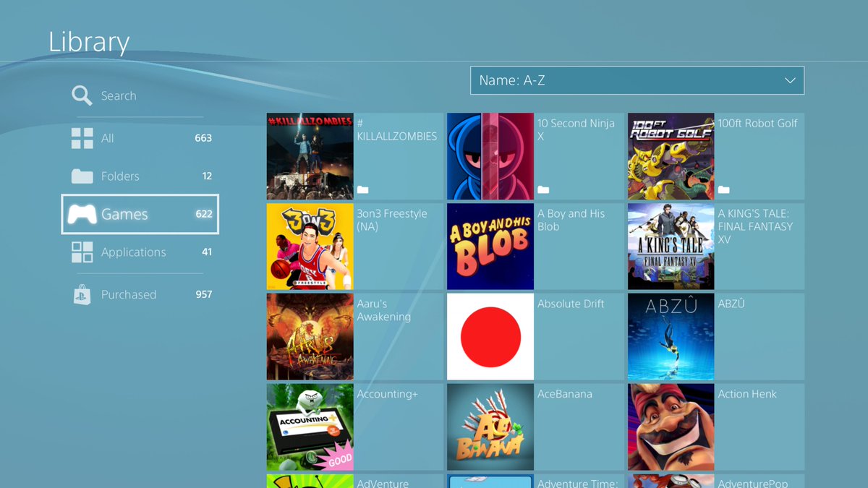Click the Applications squares icon
Screen dimensions: 868x488
pyautogui.click(x=82, y=252)
